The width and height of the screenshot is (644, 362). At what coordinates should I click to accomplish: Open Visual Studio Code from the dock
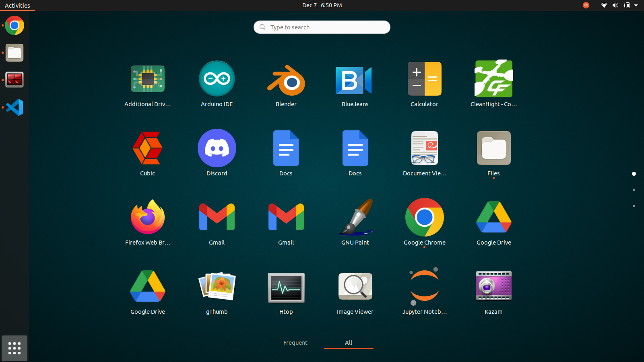(x=14, y=107)
